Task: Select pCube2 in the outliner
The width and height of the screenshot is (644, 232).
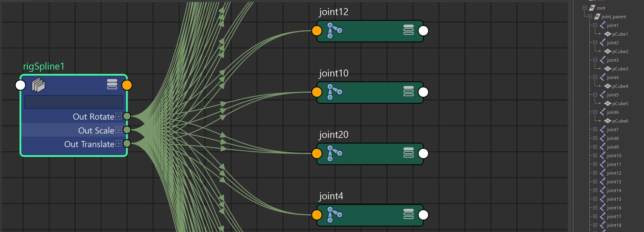Action: [x=620, y=51]
